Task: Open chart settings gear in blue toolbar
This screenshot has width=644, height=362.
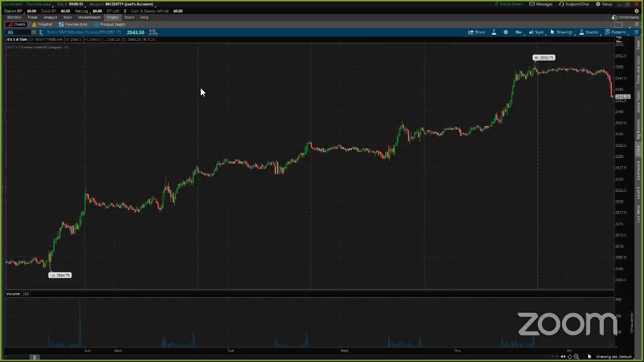Action: [x=506, y=32]
